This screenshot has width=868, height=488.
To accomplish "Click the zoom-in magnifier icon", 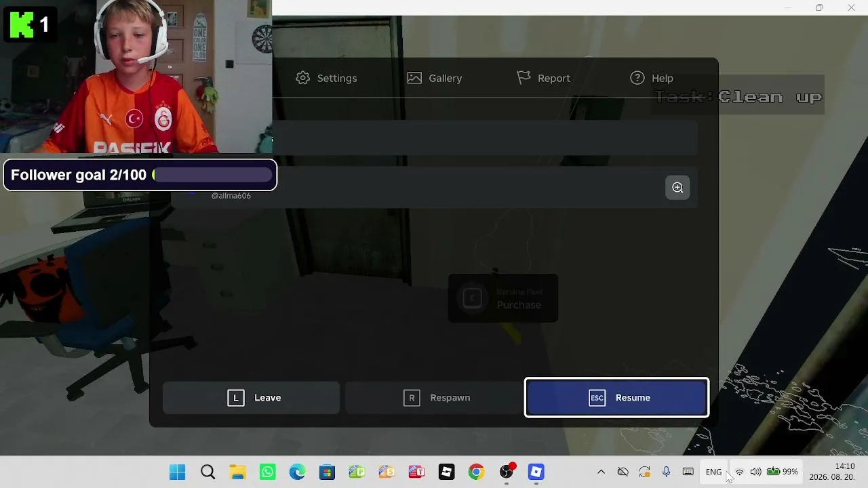I will click(x=677, y=188).
